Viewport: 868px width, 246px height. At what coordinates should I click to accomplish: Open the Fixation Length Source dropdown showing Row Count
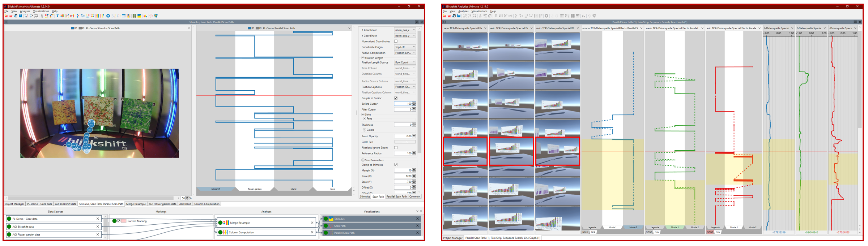click(x=405, y=62)
